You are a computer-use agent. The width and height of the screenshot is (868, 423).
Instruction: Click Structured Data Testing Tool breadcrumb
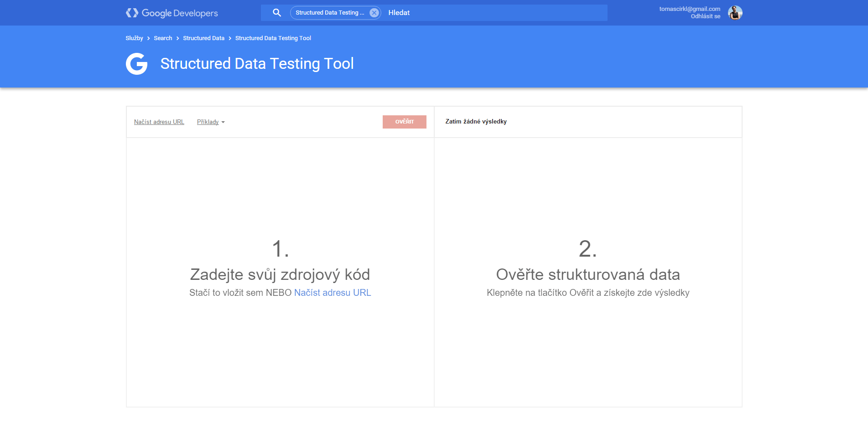[x=273, y=38]
